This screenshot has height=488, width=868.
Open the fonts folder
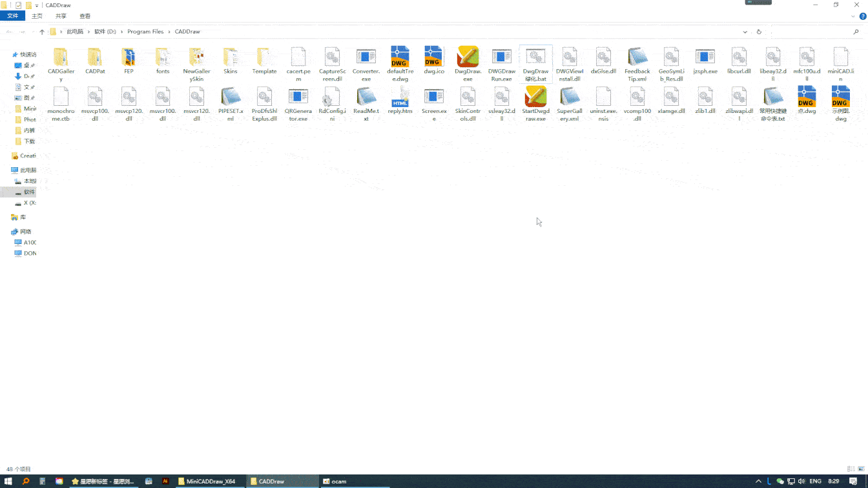[163, 61]
